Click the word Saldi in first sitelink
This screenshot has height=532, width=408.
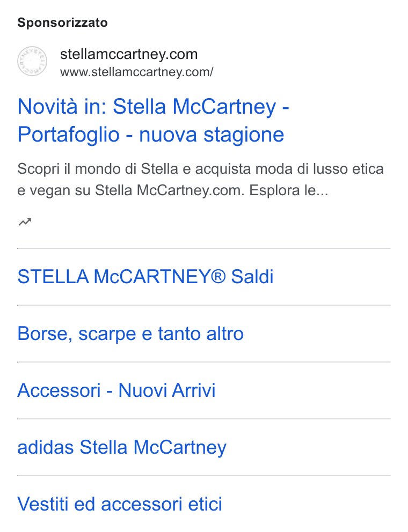point(252,277)
